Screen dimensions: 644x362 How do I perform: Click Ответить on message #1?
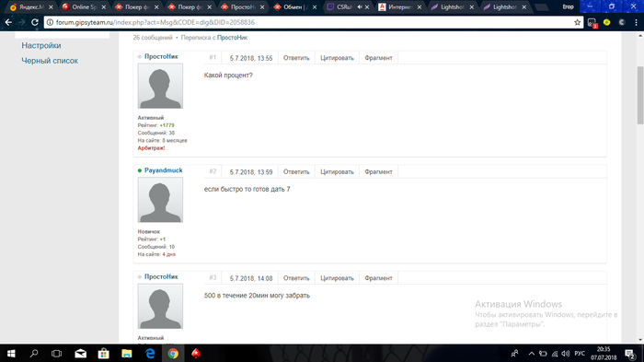tap(296, 58)
